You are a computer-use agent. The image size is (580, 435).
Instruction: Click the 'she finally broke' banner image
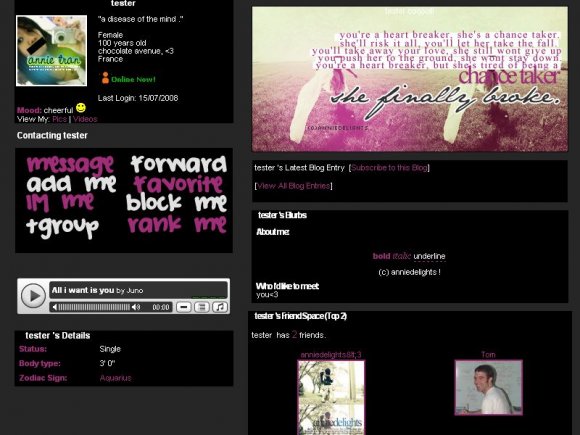[410, 79]
